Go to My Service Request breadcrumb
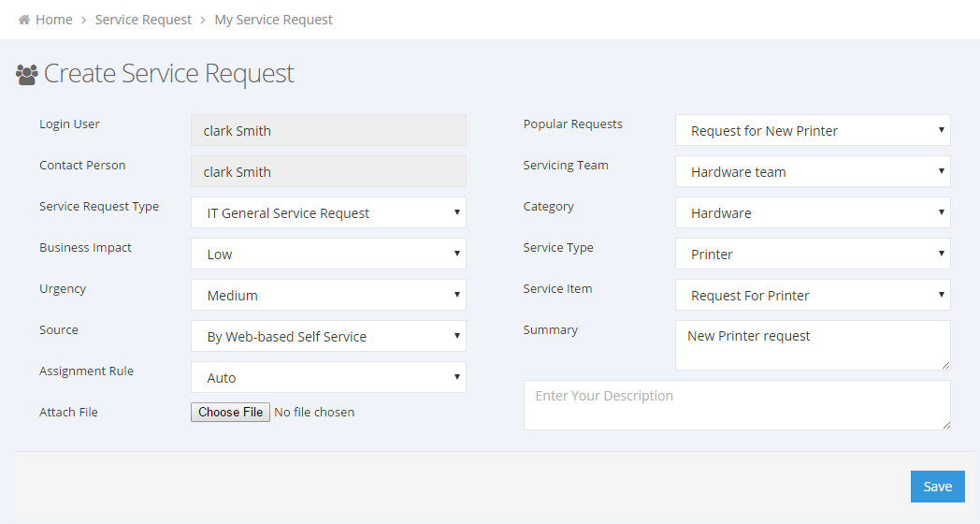Image resolution: width=980 pixels, height=524 pixels. (x=273, y=20)
